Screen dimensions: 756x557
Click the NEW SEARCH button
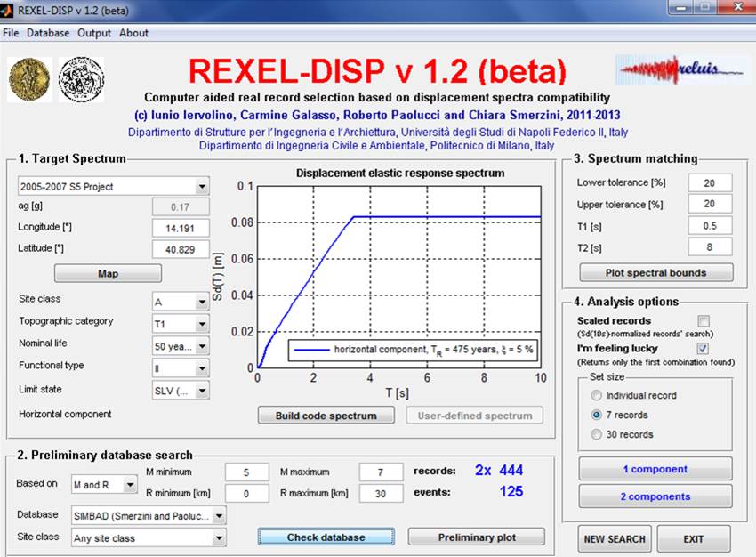(615, 539)
